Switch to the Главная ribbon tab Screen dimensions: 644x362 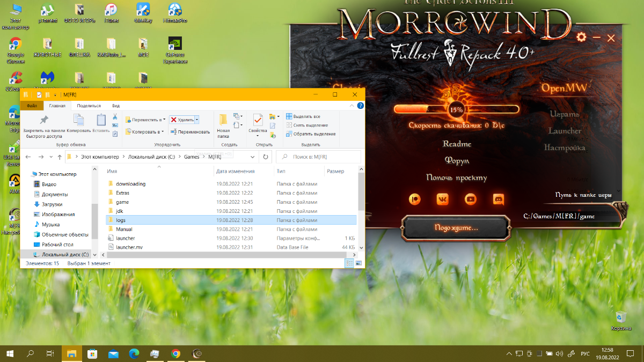coord(57,106)
